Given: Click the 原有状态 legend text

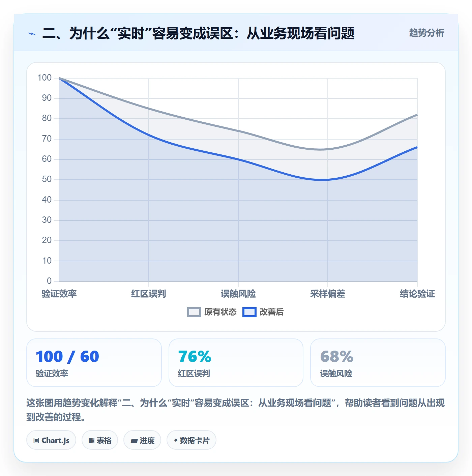Looking at the screenshot, I should click(x=220, y=312).
